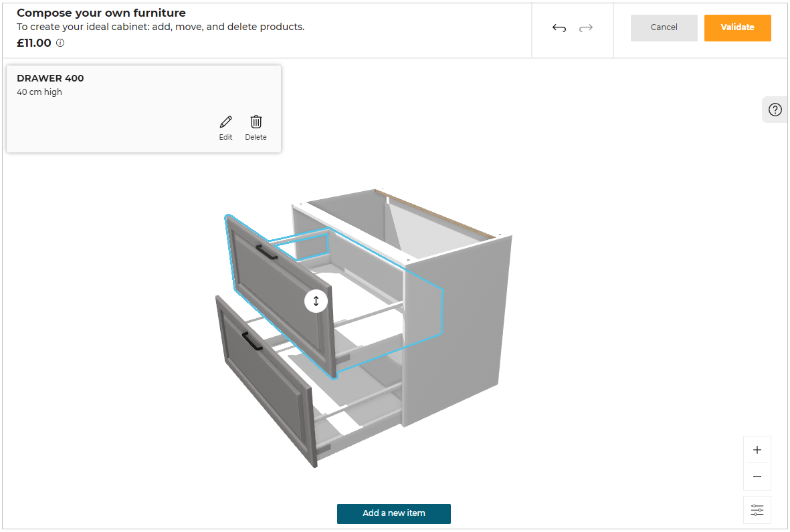Click the DRAWER 400 title
Image resolution: width=790 pixels, height=532 pixels.
(x=50, y=78)
